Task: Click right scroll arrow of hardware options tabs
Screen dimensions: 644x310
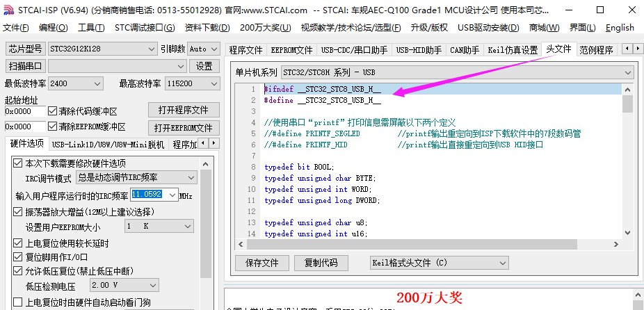Action: coord(214,143)
